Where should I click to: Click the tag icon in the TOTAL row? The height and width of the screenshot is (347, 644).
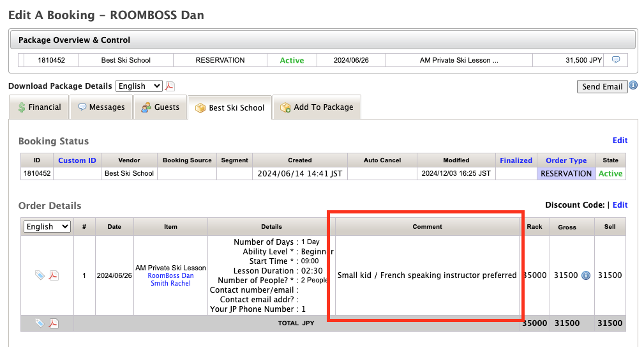pos(40,323)
